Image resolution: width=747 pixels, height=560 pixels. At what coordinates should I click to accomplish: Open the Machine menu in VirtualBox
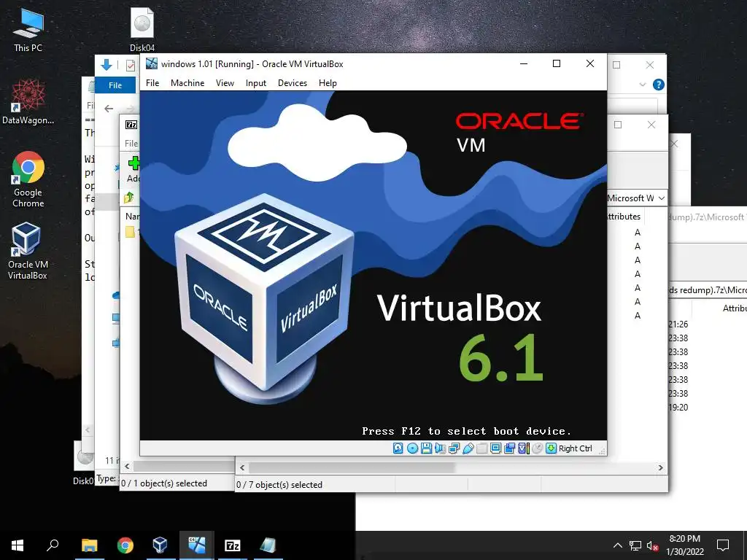point(187,83)
